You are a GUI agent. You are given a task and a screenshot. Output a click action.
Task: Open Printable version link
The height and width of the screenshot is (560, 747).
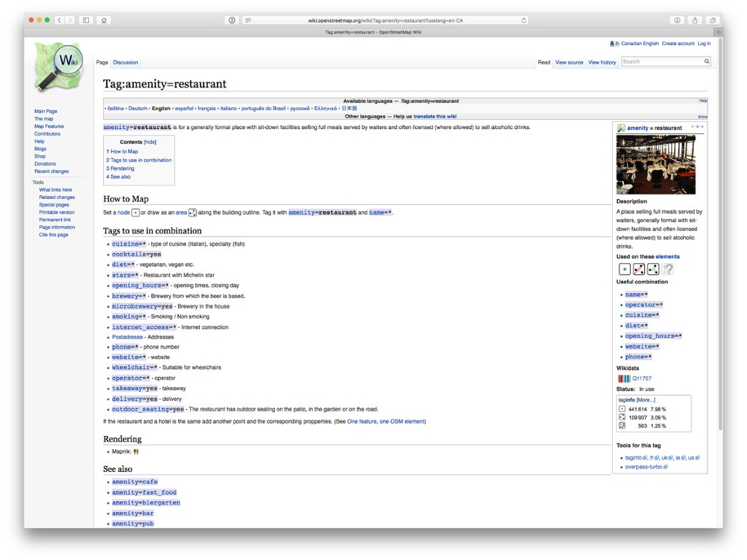click(56, 212)
